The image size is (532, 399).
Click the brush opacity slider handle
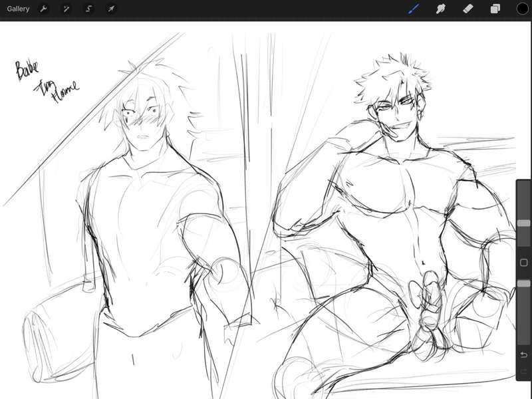coord(523,283)
